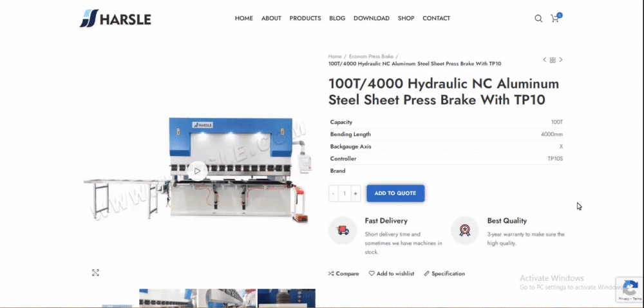The width and height of the screenshot is (644, 308).
Task: Open the HOME menu item
Action: [244, 19]
